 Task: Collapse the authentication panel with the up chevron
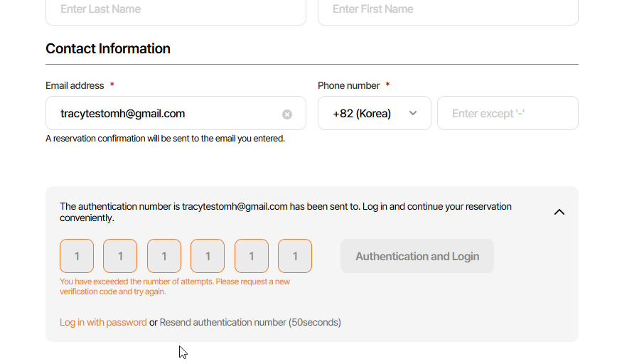click(559, 212)
